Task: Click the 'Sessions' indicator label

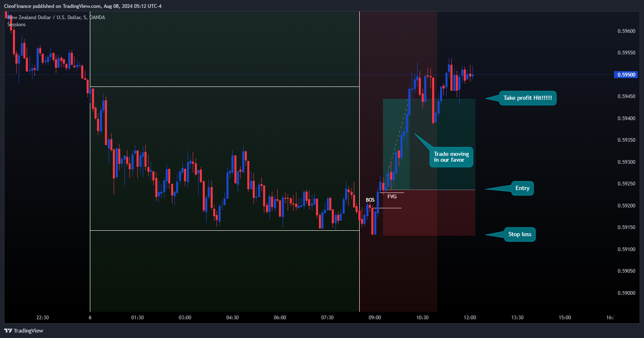Action: (17, 25)
